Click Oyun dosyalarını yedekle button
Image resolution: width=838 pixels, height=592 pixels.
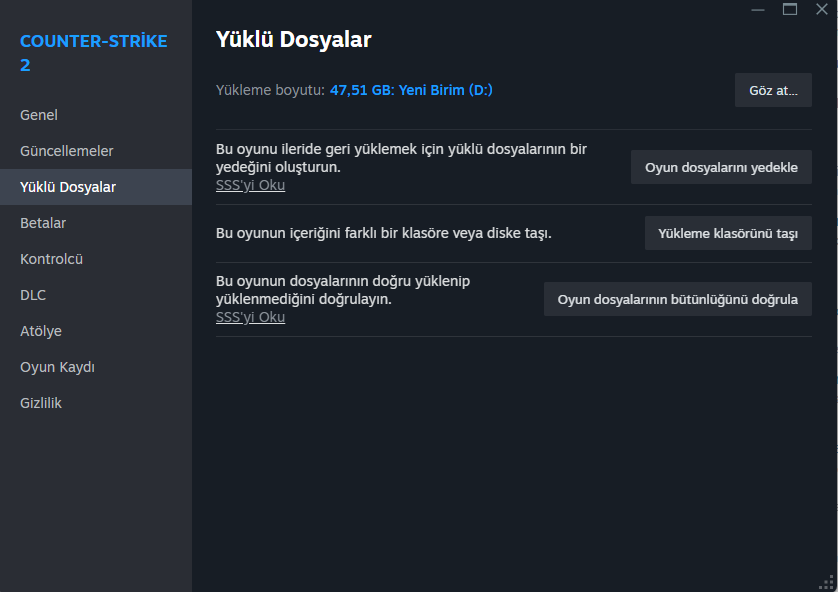pos(721,167)
